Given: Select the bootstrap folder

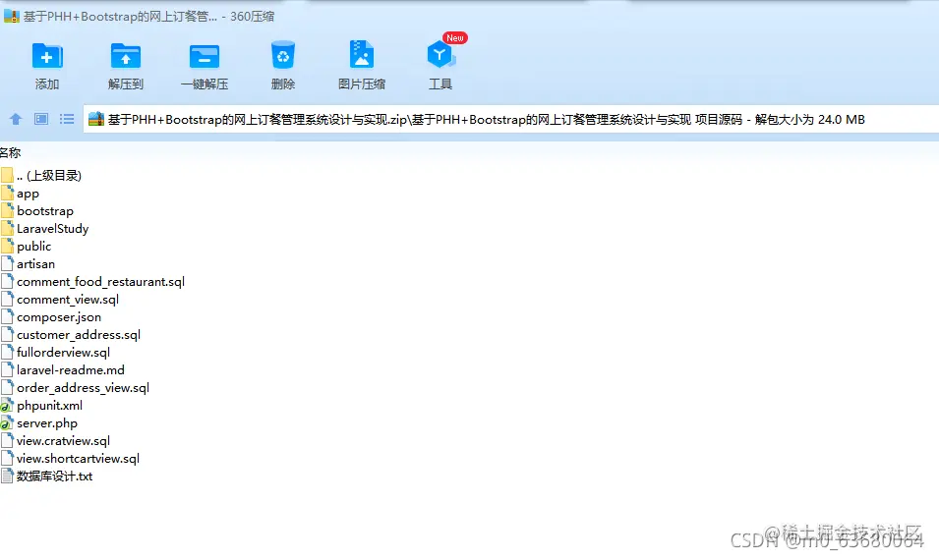Looking at the screenshot, I should click(x=37, y=210).
